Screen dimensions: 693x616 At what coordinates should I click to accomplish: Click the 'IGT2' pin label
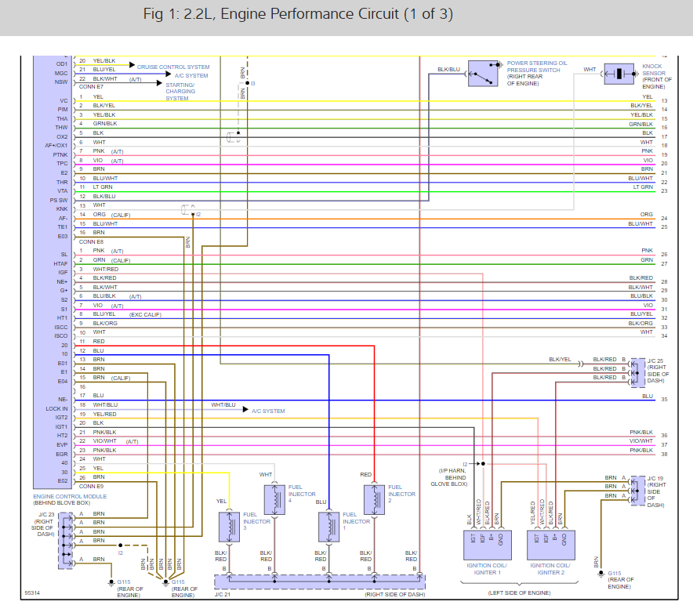tap(61, 418)
